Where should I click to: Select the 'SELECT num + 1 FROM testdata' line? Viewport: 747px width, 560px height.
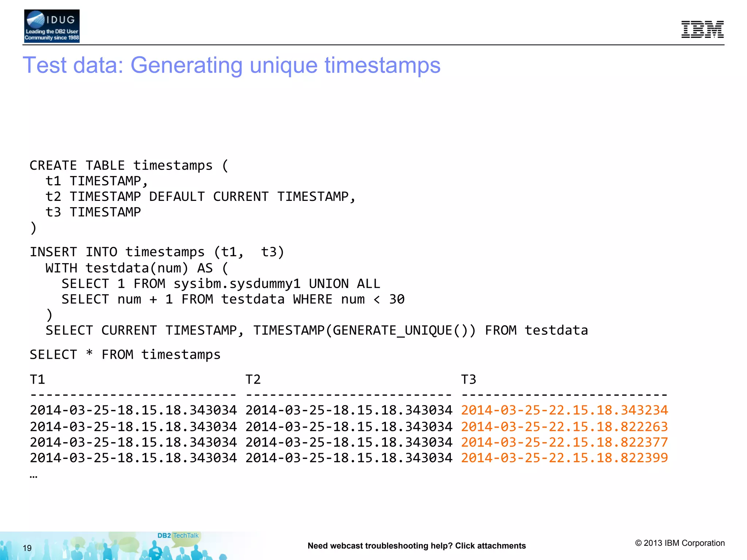pyautogui.click(x=233, y=299)
